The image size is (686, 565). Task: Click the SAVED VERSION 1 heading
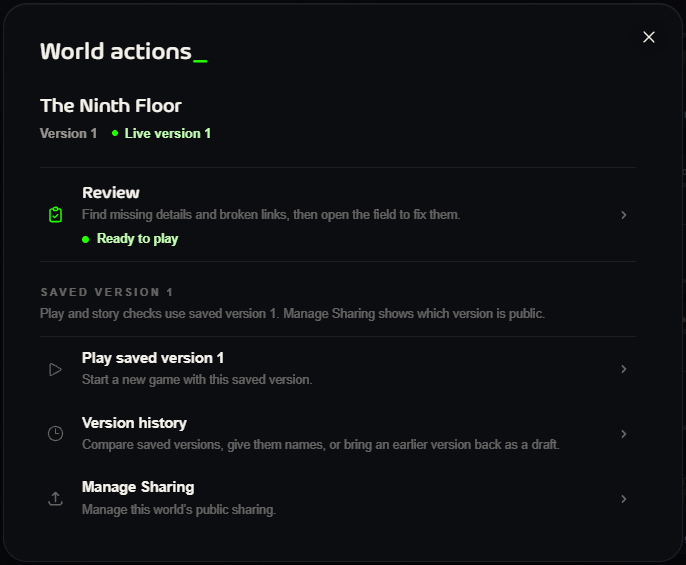tap(107, 292)
